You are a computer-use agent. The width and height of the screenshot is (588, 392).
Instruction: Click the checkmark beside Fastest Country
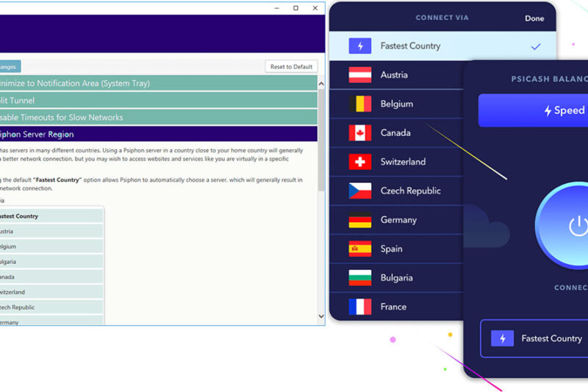coord(536,46)
